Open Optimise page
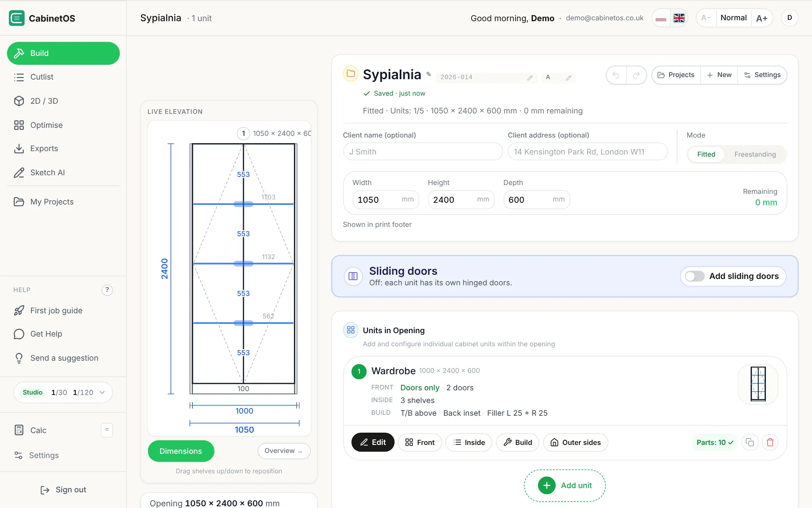Screen dimensions: 812x508 [63, 125]
